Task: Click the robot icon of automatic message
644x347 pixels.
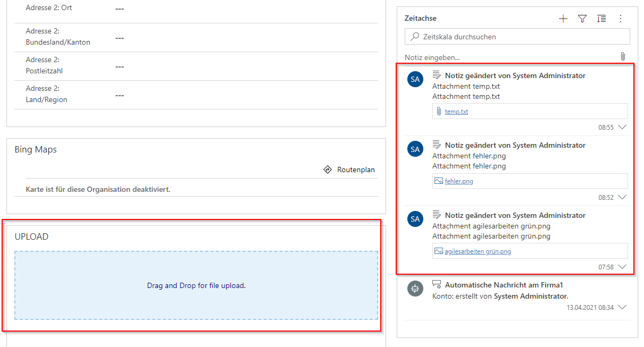Action: 415,288
